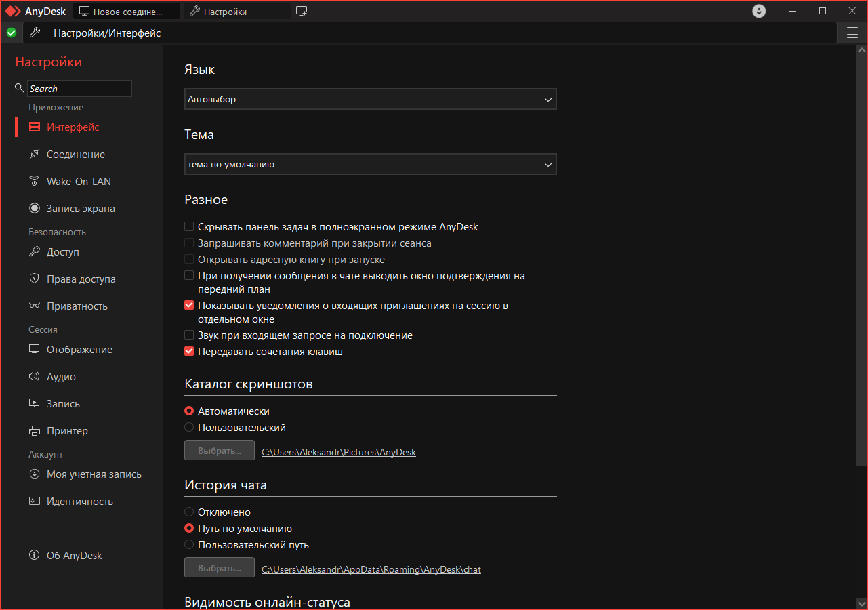Open the hamburger main menu icon

point(852,33)
